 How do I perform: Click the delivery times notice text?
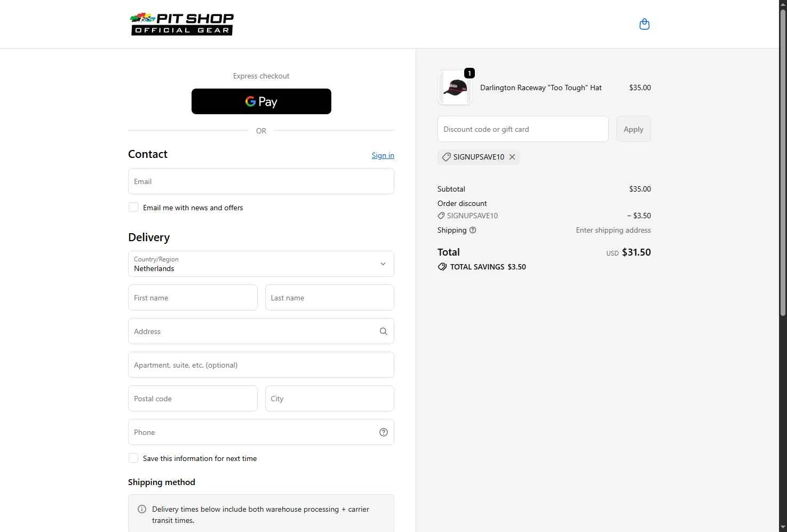pyautogui.click(x=260, y=514)
